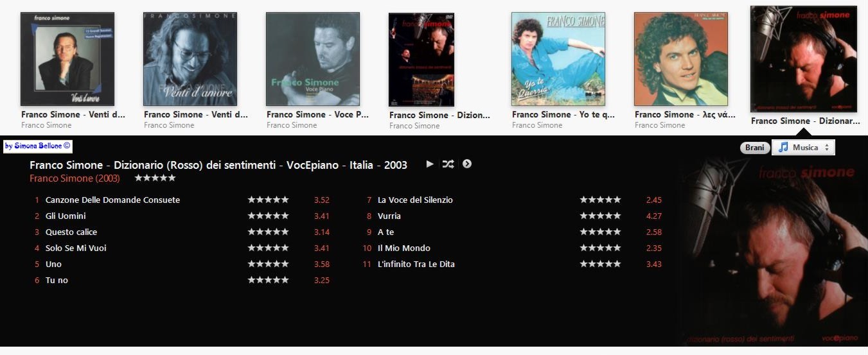Screen dimensions: 868x355
Task: Rate the album using stars beside 2003
Action: (x=155, y=178)
